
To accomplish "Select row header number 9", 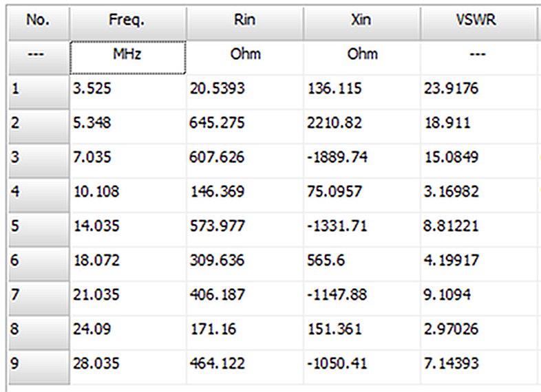I will click(x=39, y=367).
